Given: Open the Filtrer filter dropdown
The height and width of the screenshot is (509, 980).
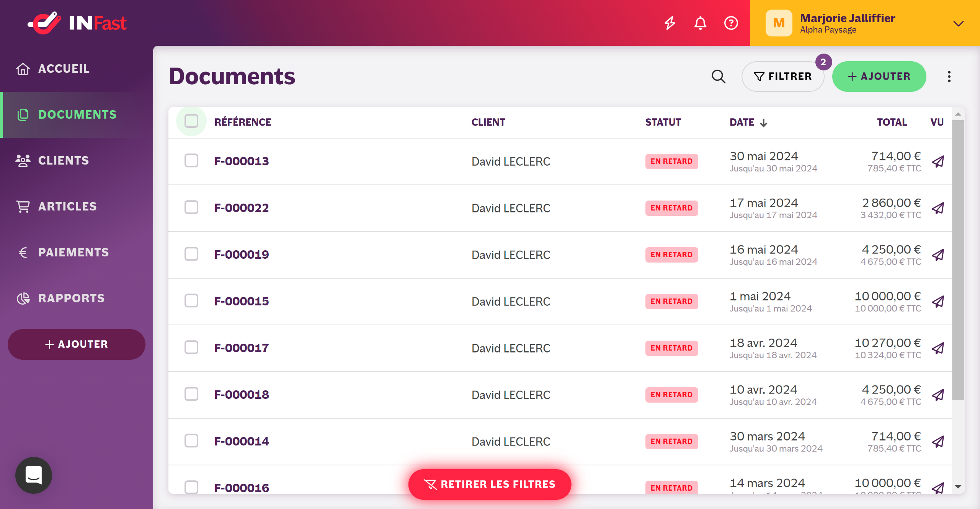Looking at the screenshot, I should click(x=782, y=77).
